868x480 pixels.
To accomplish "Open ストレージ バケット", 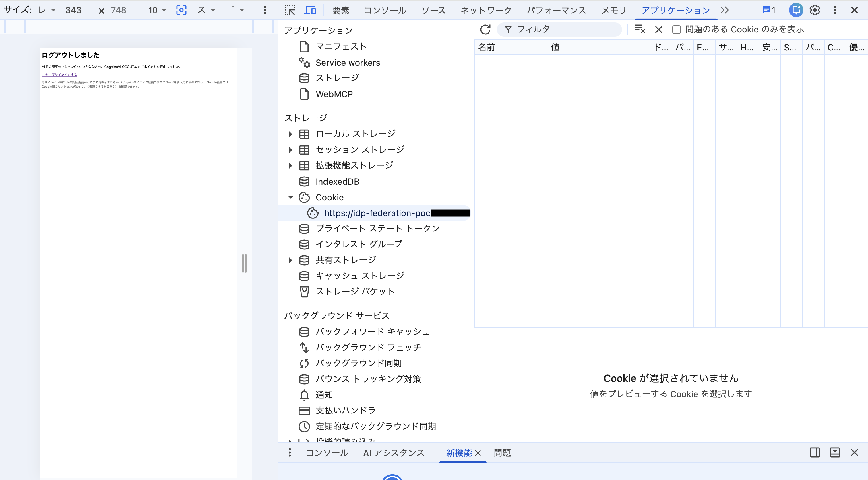I will click(x=355, y=292).
